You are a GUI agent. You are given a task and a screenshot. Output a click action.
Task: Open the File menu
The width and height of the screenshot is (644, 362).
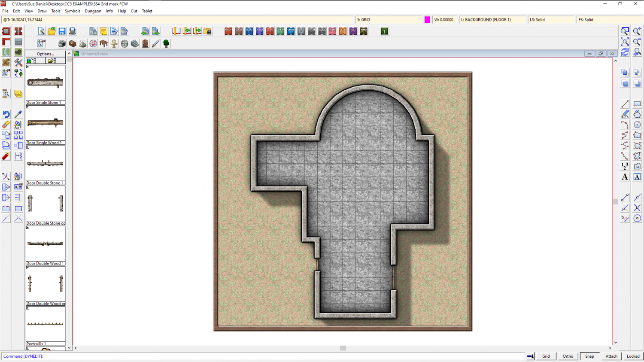coord(6,11)
